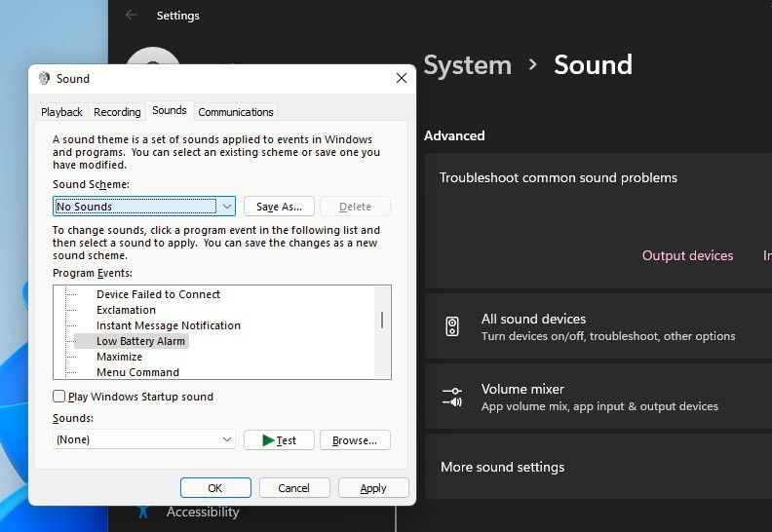Switch to the Playback tab
This screenshot has height=532, width=772.
click(x=61, y=112)
